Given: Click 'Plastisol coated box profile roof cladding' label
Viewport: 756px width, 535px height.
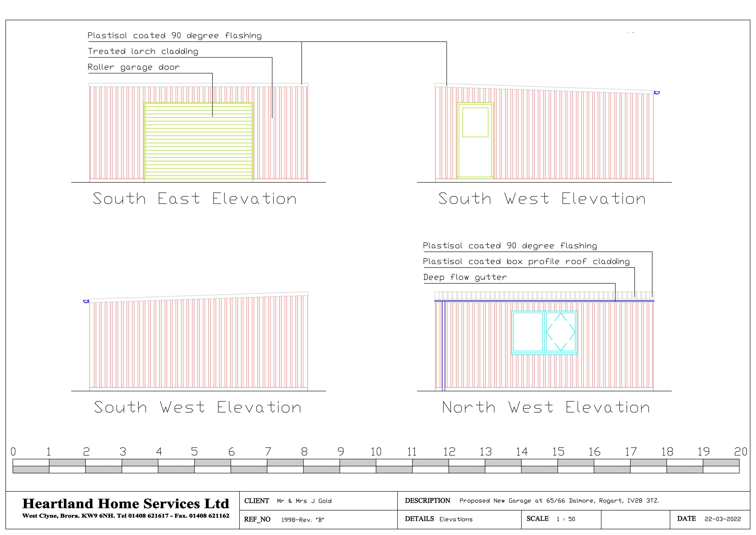Looking at the screenshot, I should [x=526, y=261].
